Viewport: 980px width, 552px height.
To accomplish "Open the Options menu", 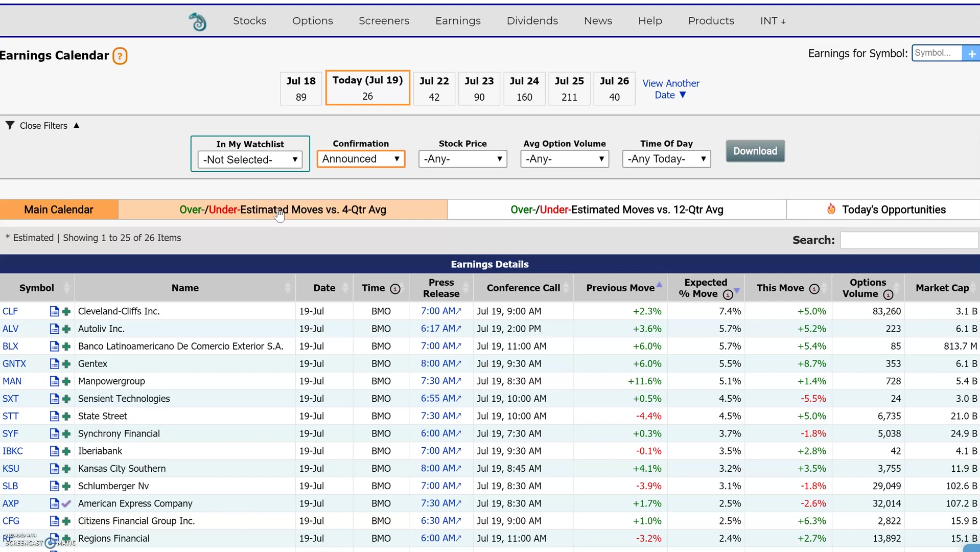I will (x=312, y=21).
